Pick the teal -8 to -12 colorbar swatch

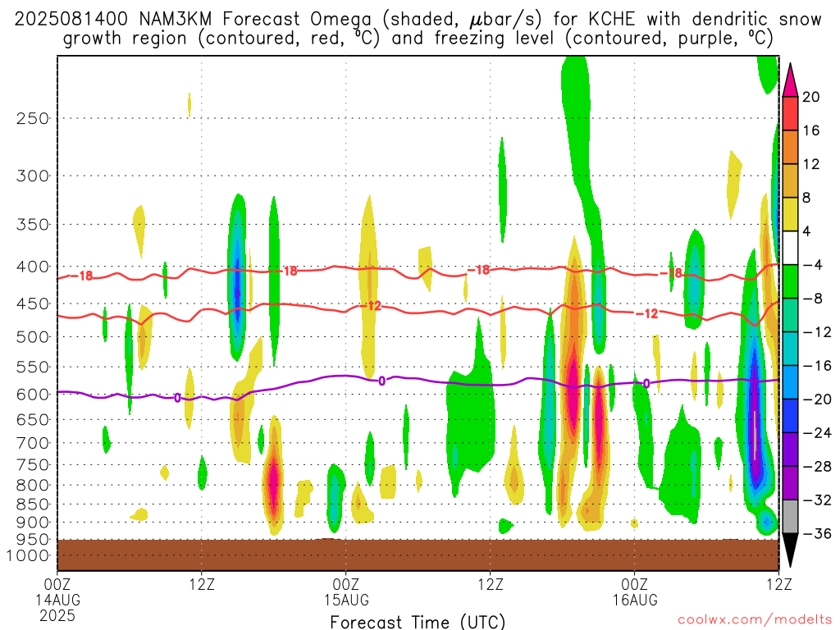click(x=790, y=315)
